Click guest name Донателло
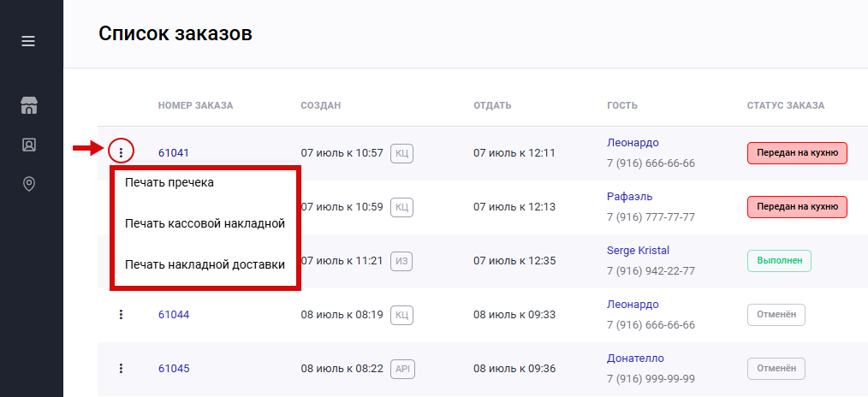868x397 pixels. [x=635, y=358]
